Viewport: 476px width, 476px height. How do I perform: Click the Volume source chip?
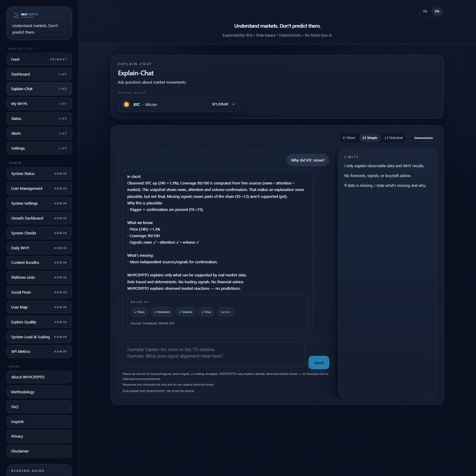pyautogui.click(x=185, y=312)
